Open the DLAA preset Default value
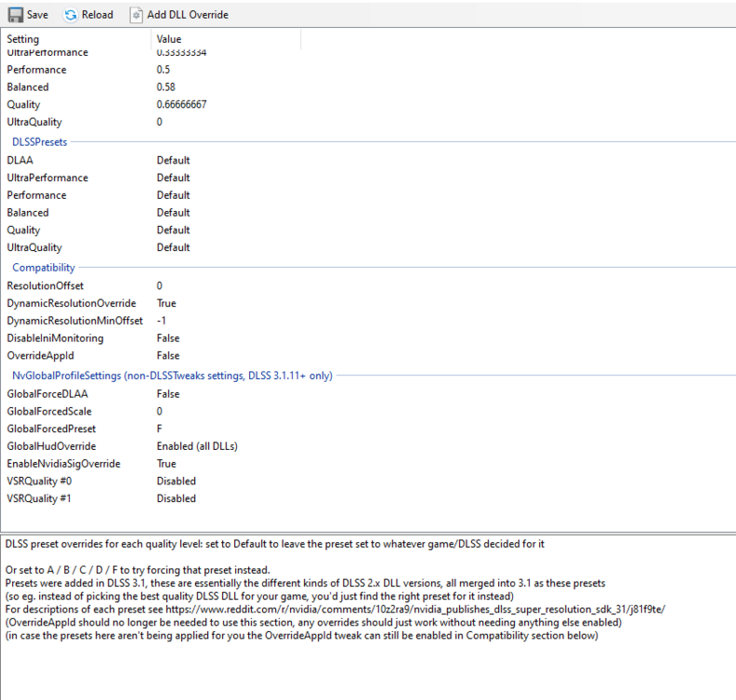The height and width of the screenshot is (700, 736). point(174,161)
